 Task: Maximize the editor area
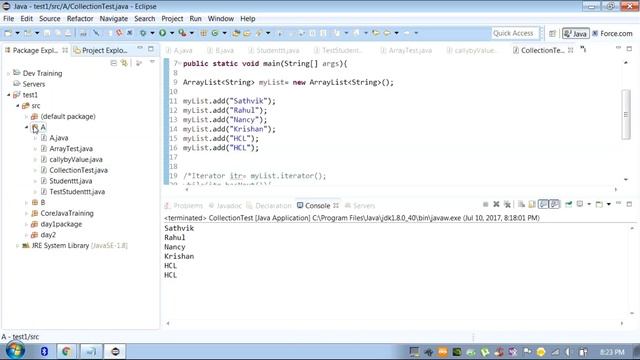(629, 49)
